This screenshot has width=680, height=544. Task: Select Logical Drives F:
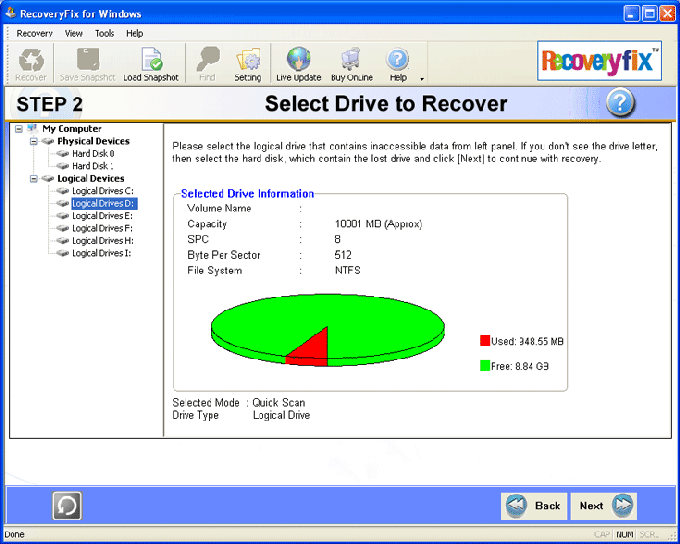[102, 228]
